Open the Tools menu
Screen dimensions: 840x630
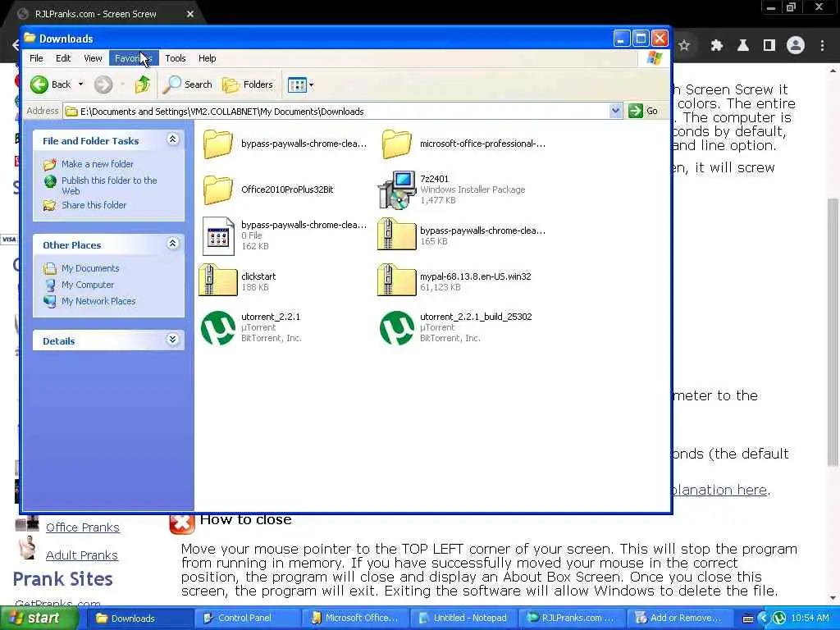tap(176, 58)
